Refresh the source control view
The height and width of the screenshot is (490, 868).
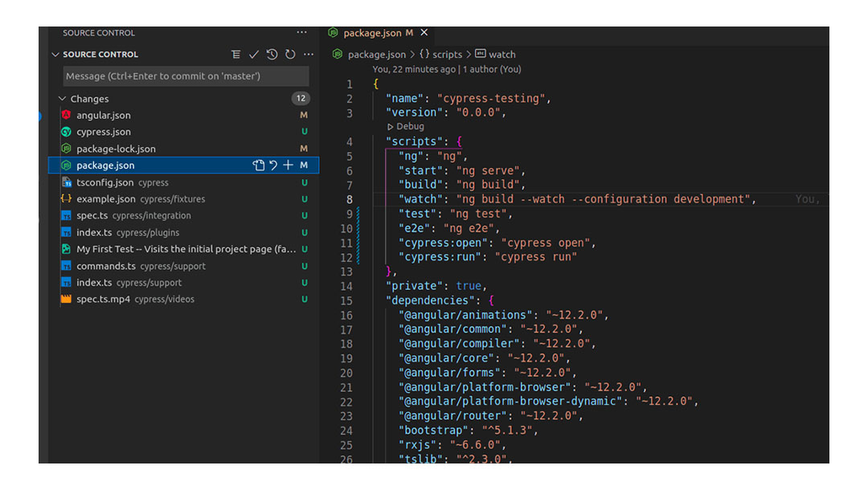(290, 55)
